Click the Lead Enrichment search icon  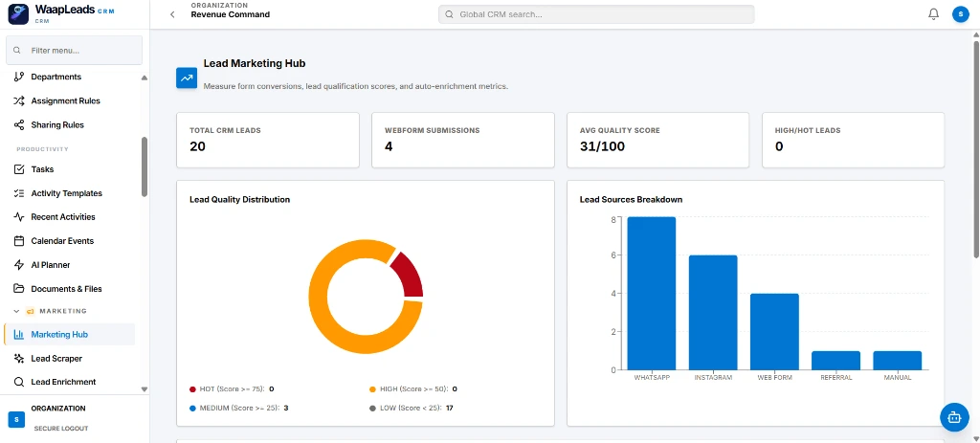[19, 382]
